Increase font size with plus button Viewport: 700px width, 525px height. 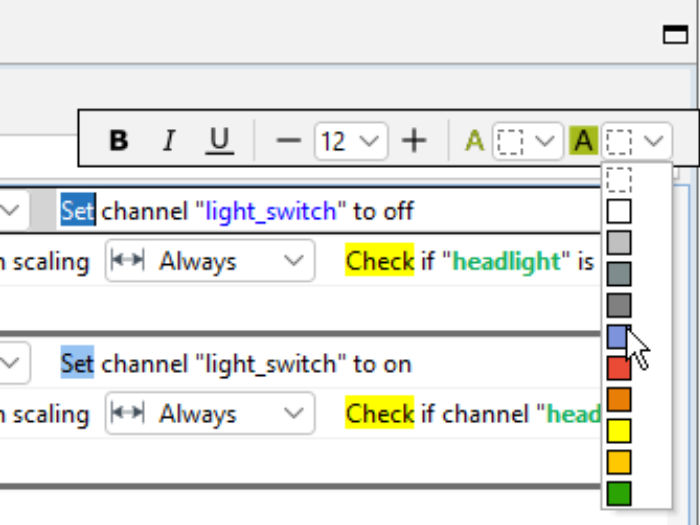[x=413, y=141]
